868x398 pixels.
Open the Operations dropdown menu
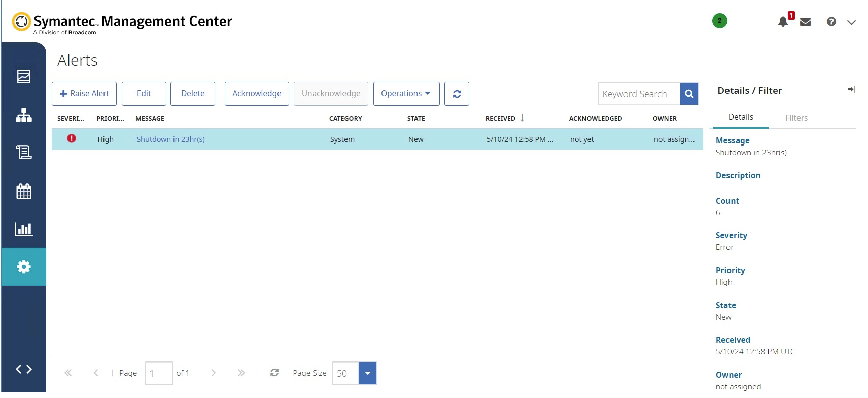406,94
